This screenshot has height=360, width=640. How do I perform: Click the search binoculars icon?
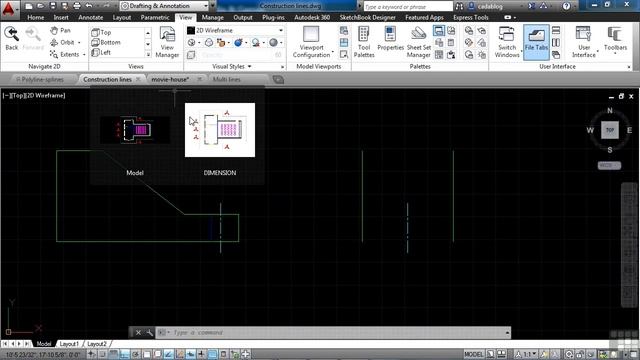[x=460, y=6]
